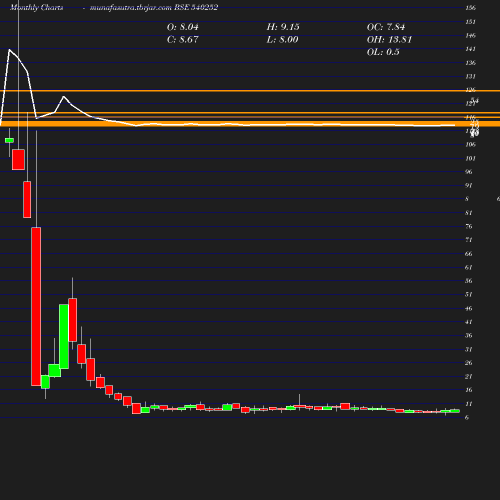
Task: Click the 96 price axis label
Action: [469, 172]
